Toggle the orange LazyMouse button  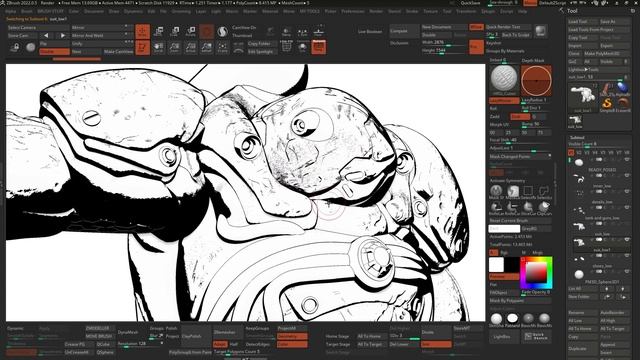504,100
